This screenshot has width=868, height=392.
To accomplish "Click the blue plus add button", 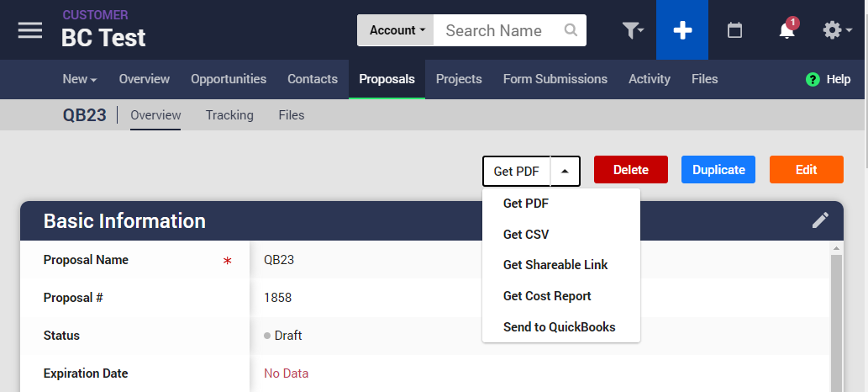I will (682, 30).
